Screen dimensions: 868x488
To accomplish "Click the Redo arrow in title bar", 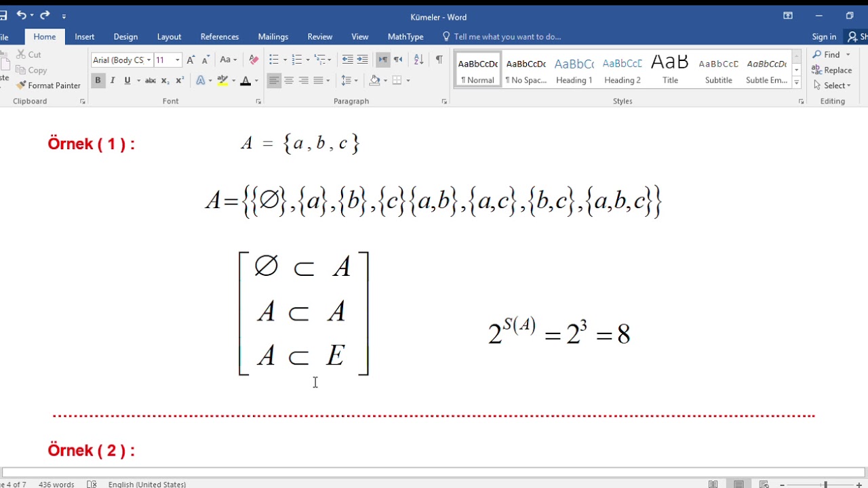I will tap(45, 15).
